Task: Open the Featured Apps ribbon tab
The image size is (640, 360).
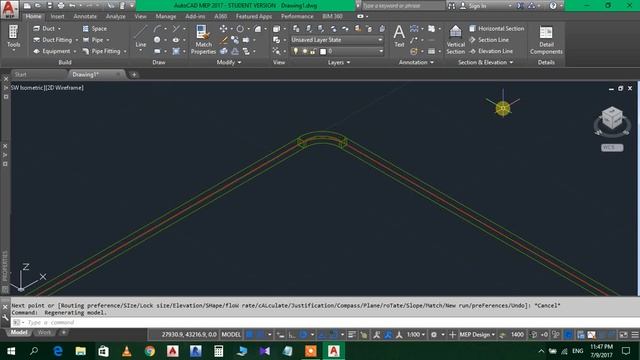Action: coord(254,16)
